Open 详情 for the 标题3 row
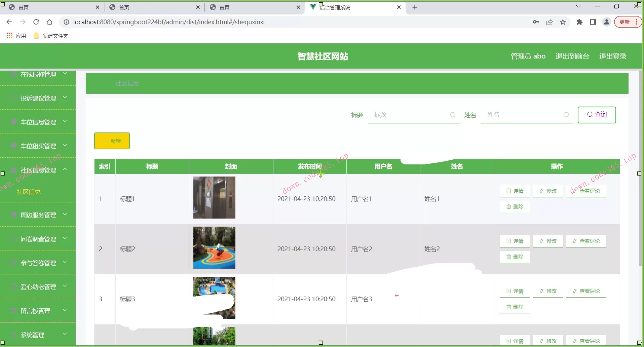644x347 pixels. (x=515, y=291)
